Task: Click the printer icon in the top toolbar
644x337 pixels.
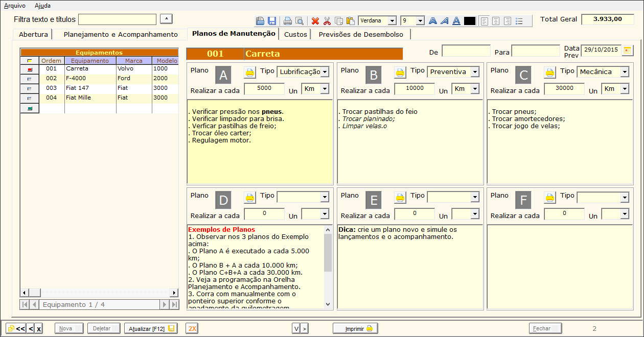Action: (x=288, y=21)
